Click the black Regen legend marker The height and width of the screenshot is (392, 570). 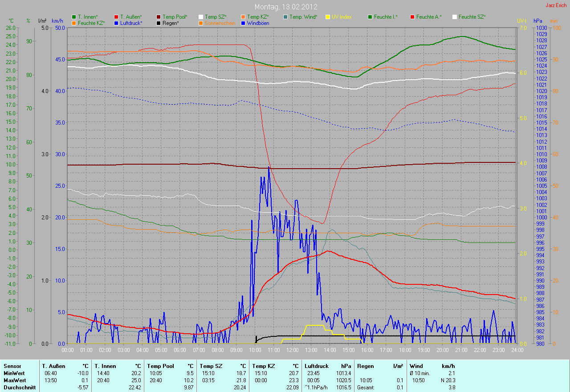159,23
